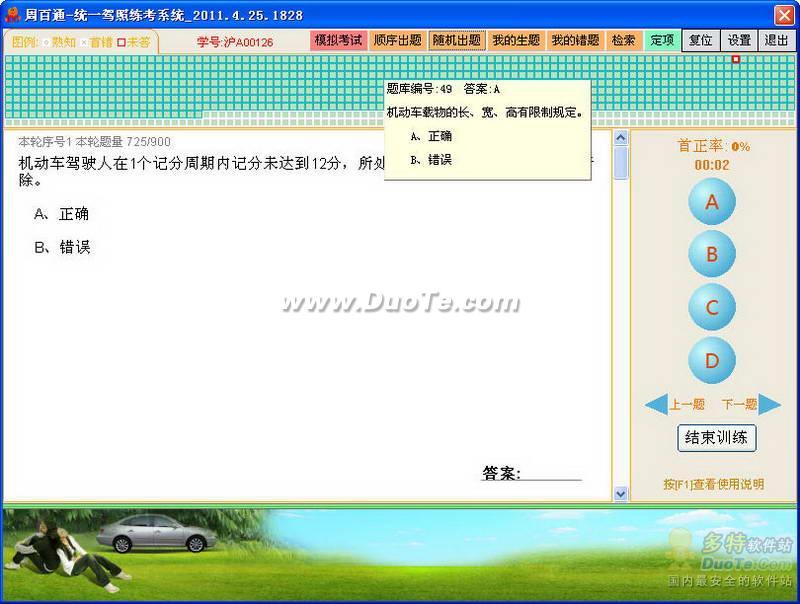The image size is (800, 604).
Task: Select 随机出题 random questions mode
Action: click(x=457, y=40)
